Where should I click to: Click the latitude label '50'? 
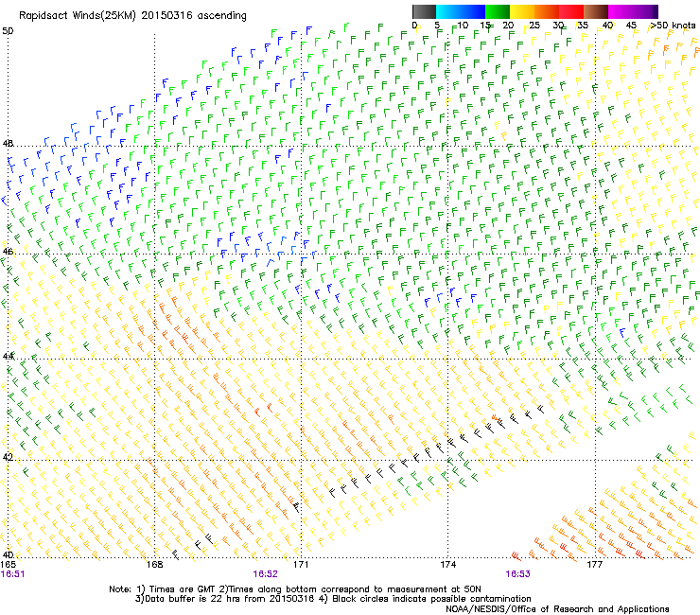pyautogui.click(x=8, y=31)
